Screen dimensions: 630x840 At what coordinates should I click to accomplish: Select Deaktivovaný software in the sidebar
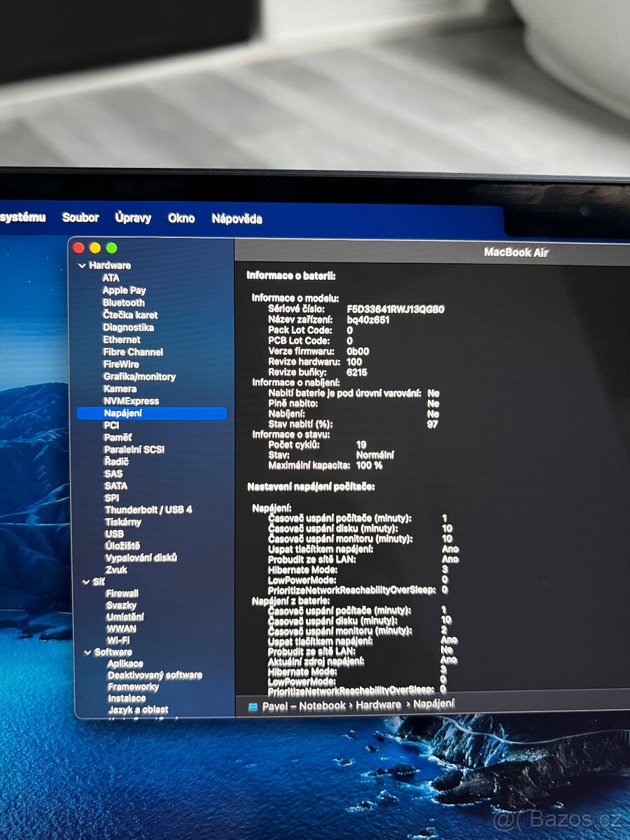[x=155, y=675]
